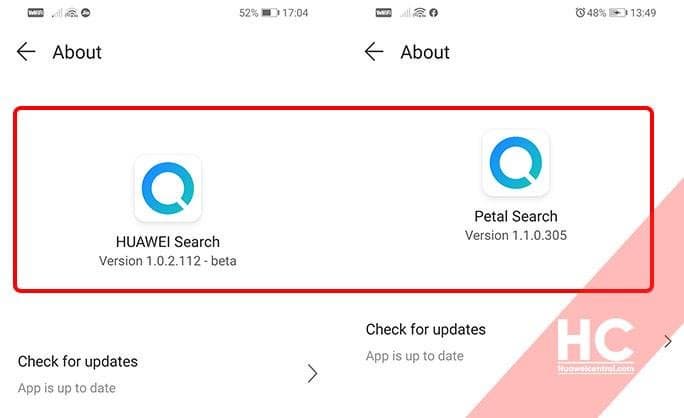This screenshot has height=418, width=684.
Task: Tap Version 1.0.2.112 - beta text
Action: click(168, 261)
